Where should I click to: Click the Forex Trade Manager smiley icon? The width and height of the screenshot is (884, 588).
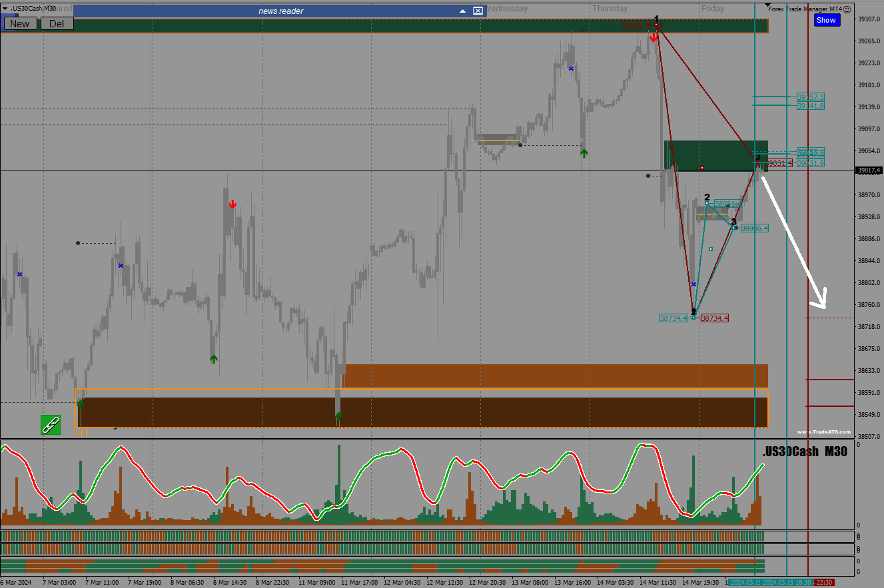[x=847, y=9]
